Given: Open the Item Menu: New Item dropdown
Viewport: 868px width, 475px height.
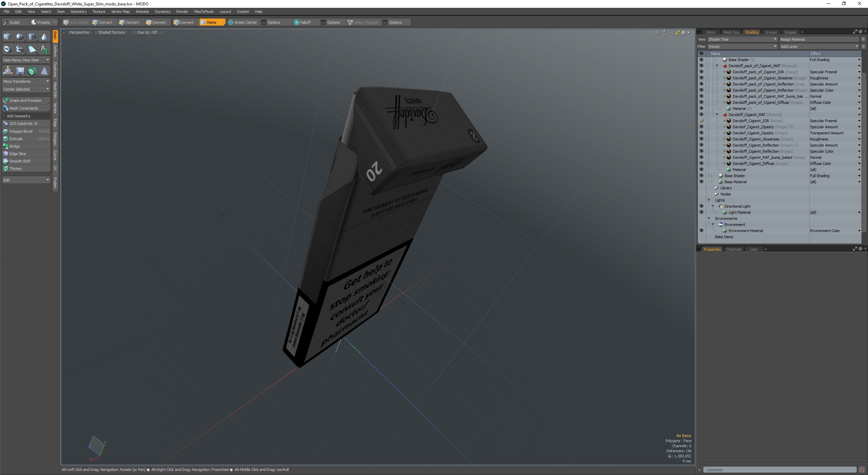Looking at the screenshot, I should 26,60.
